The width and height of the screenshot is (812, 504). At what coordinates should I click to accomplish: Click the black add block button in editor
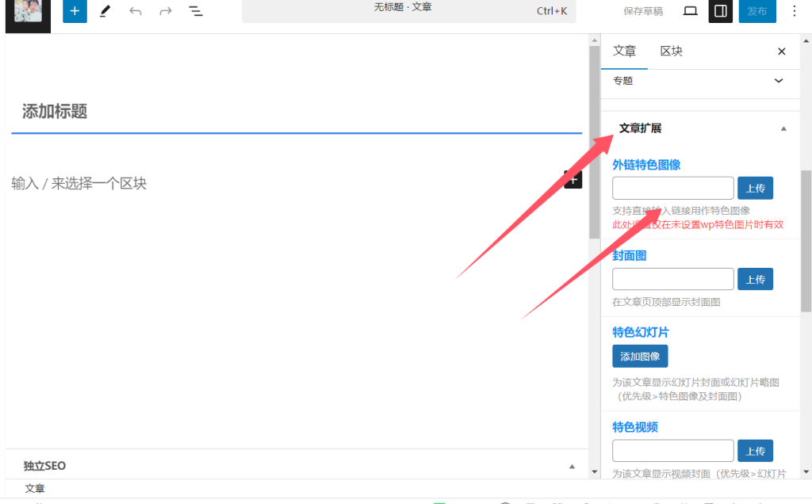pos(573,180)
